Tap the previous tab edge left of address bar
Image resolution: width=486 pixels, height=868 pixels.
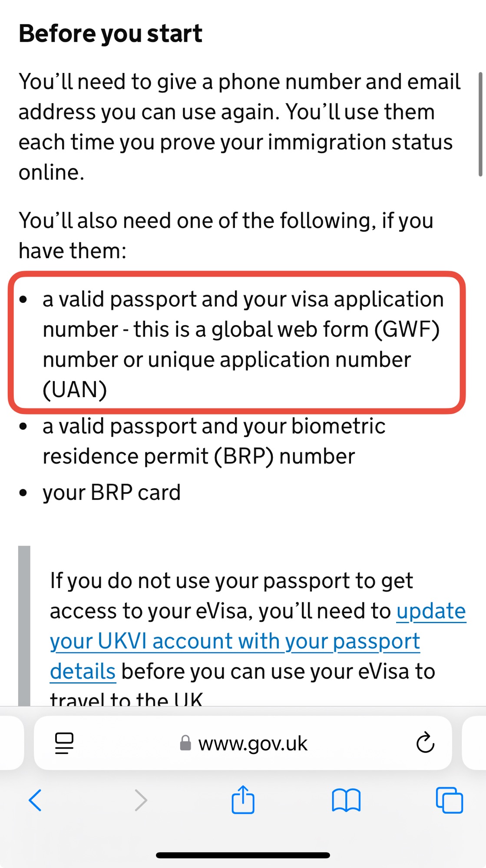(11, 743)
